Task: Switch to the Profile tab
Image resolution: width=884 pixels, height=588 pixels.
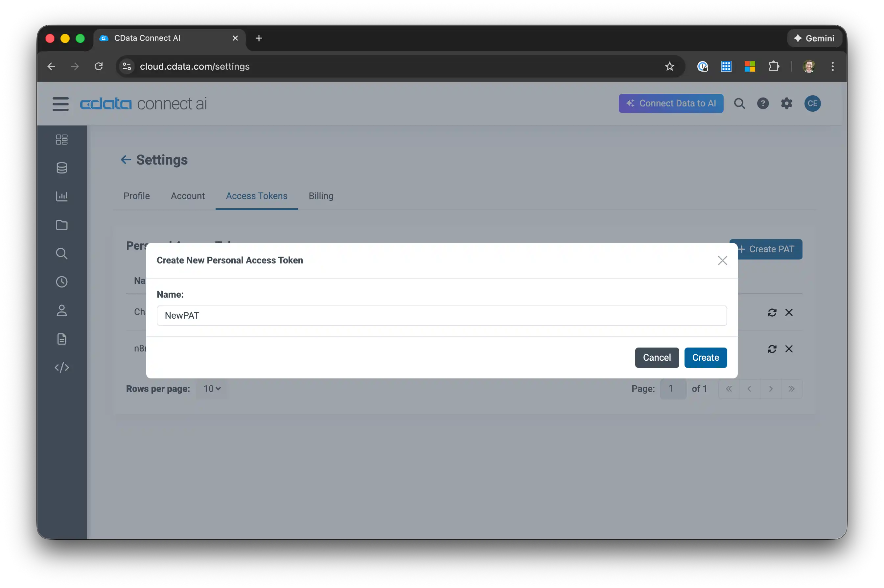Action: click(x=136, y=196)
